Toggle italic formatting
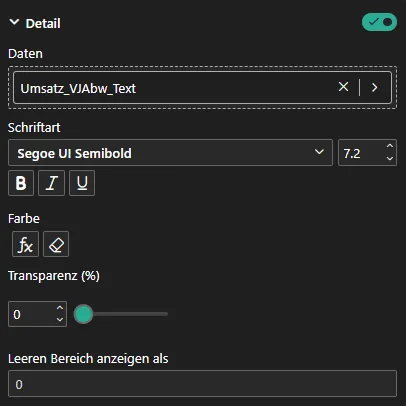 click(51, 183)
